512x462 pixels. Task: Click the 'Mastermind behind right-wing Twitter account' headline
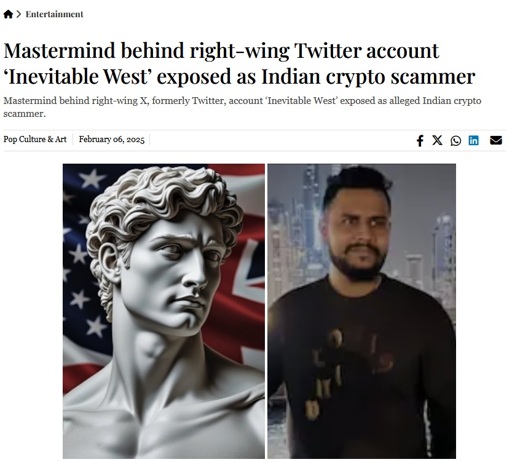(221, 51)
